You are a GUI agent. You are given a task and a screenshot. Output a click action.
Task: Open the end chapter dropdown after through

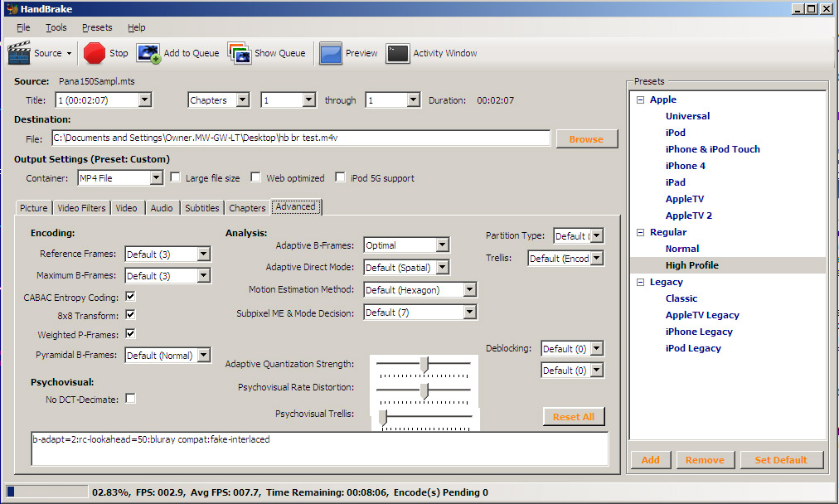coord(393,100)
